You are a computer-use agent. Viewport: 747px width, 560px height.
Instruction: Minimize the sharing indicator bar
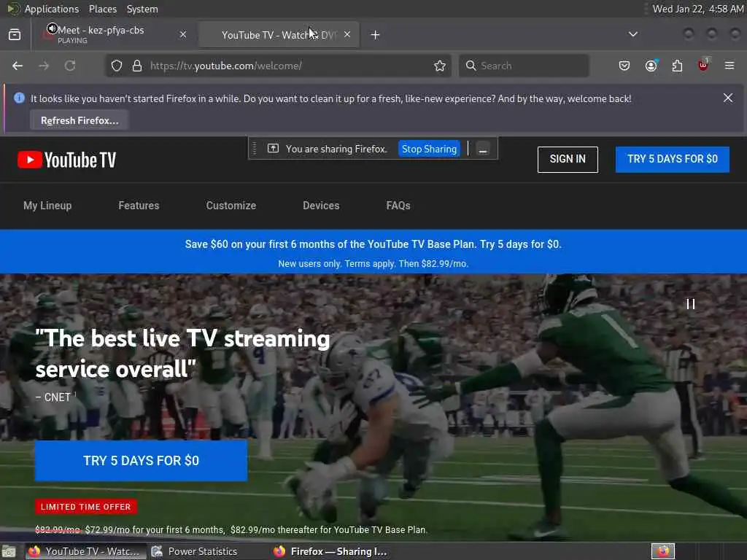[483, 149]
